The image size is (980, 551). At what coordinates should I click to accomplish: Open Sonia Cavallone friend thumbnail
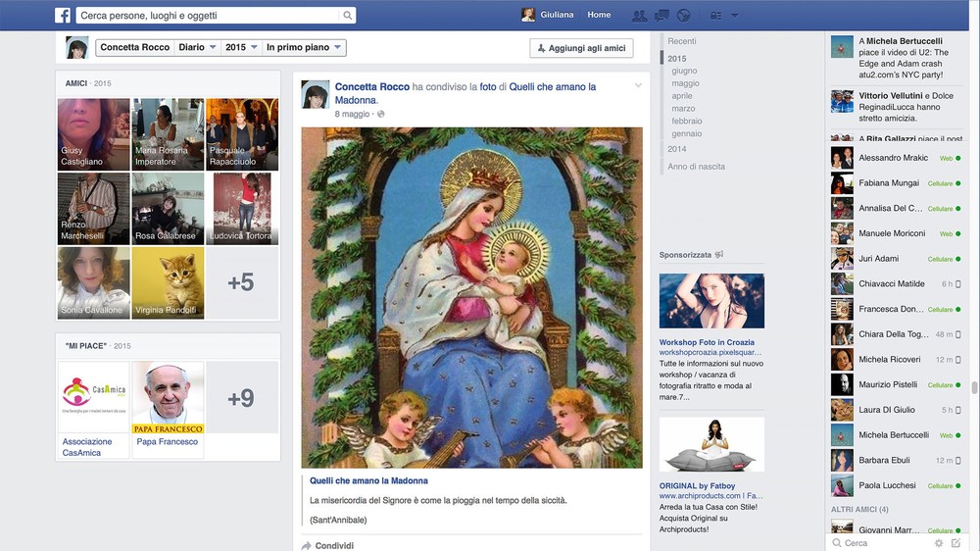point(94,282)
